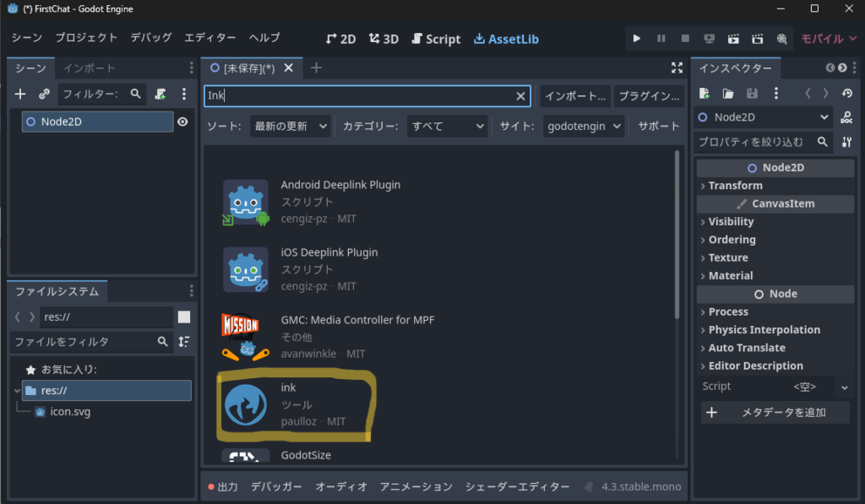Attach a script to Node2D
This screenshot has width=865, height=504.
click(160, 95)
